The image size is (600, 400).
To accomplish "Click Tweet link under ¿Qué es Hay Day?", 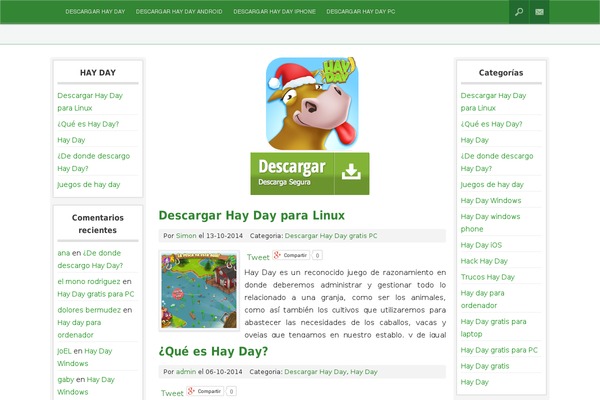I will coord(172,393).
